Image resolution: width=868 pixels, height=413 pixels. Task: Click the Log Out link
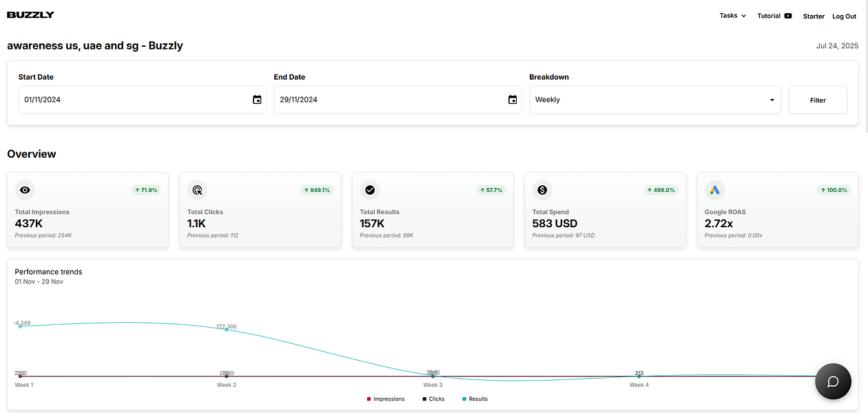coord(844,16)
